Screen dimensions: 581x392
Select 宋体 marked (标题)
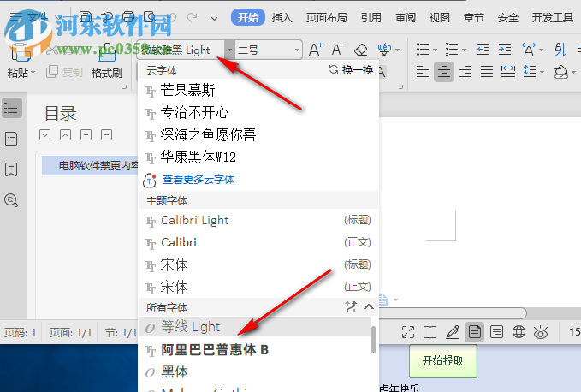(x=258, y=264)
